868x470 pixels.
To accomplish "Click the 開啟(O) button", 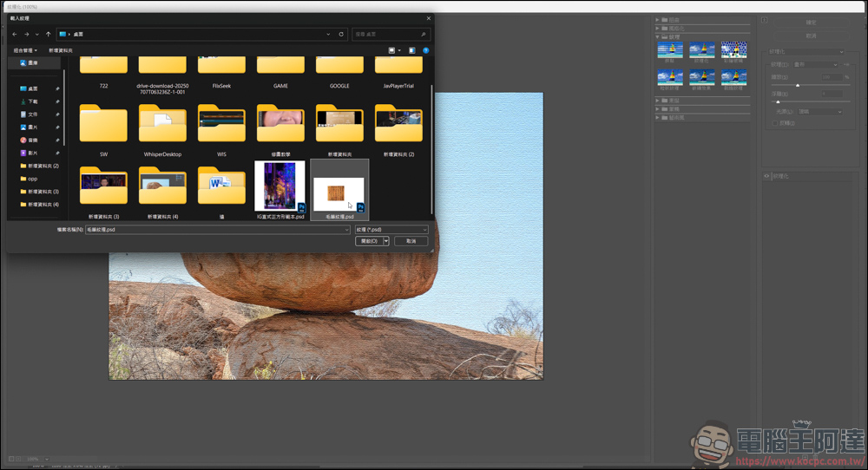I will pos(369,241).
